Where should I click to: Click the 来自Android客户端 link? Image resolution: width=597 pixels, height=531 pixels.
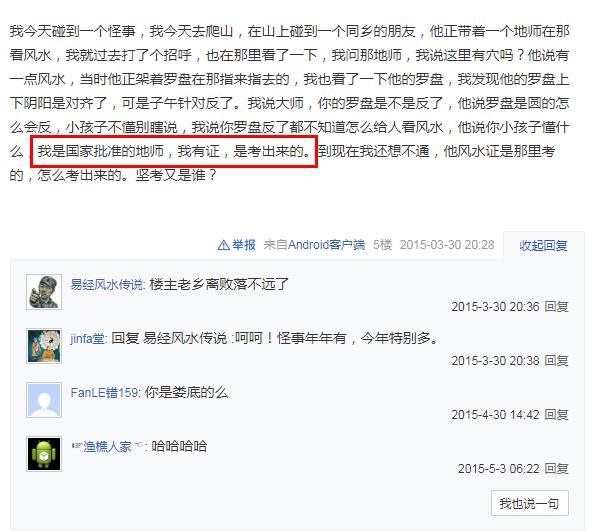click(314, 245)
